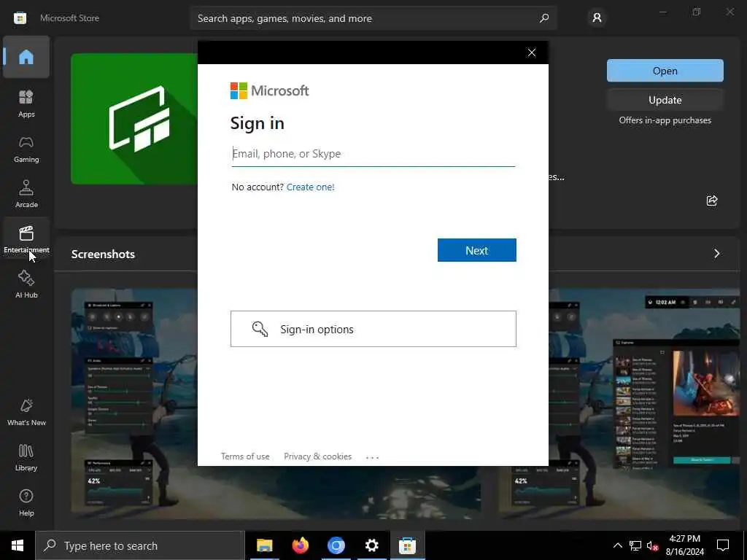The width and height of the screenshot is (747, 560).
Task: Open Privacy & cookies link
Action: [x=318, y=456]
